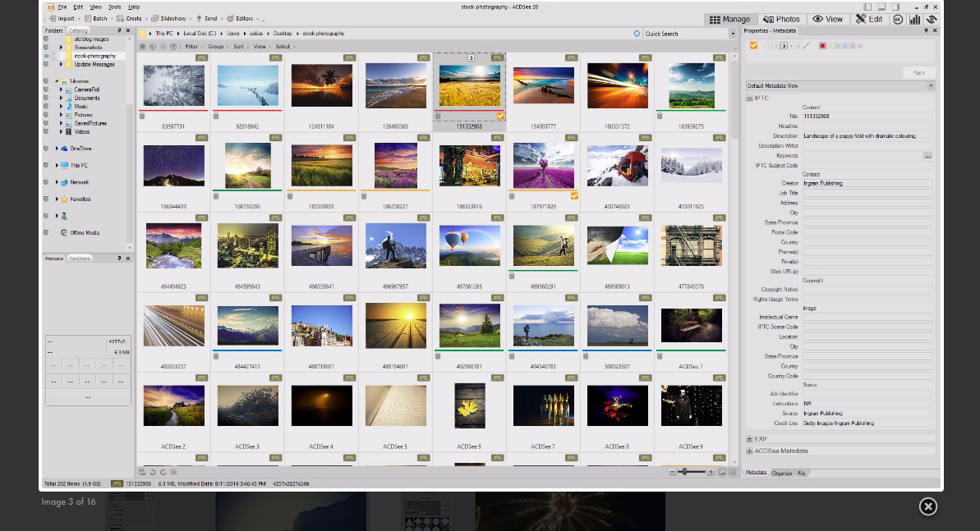Switch to Edit mode
980x531 pixels.
point(869,19)
